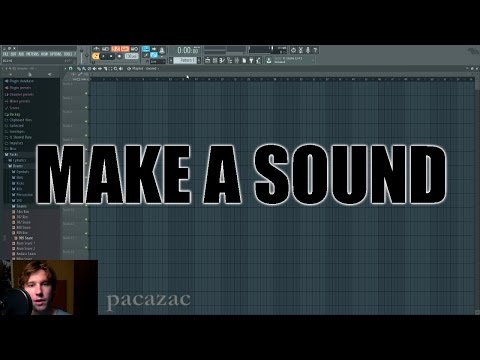
Task: Click the 0:00:00 time display
Action: [188, 50]
